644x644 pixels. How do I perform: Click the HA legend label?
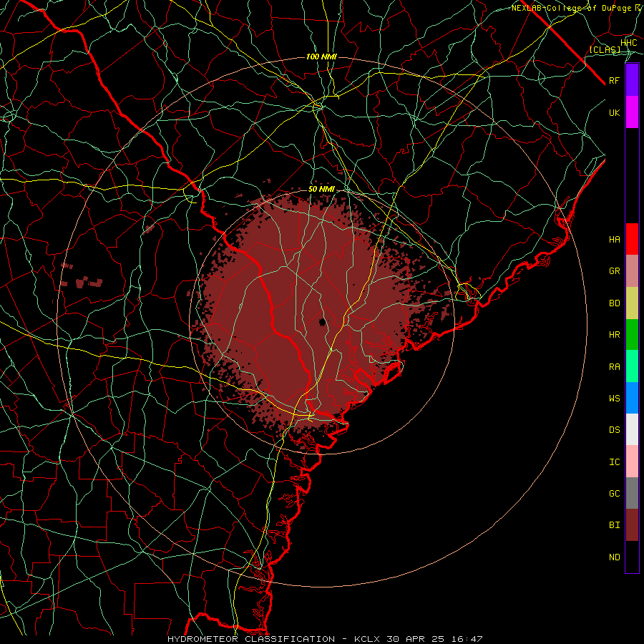click(x=615, y=240)
